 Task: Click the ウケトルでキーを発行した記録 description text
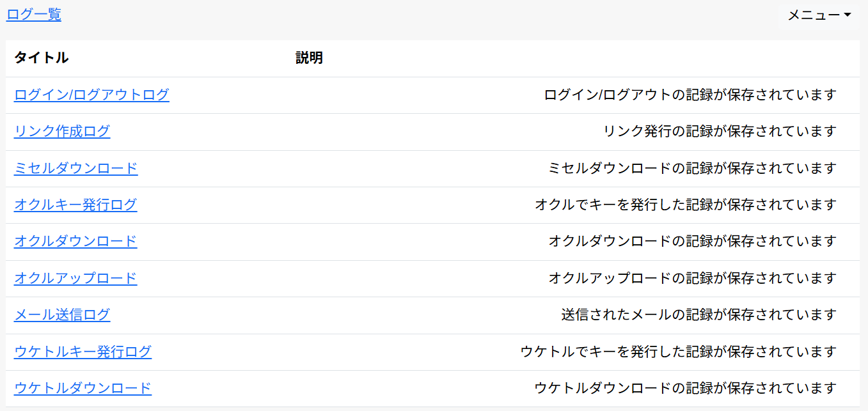[678, 352]
